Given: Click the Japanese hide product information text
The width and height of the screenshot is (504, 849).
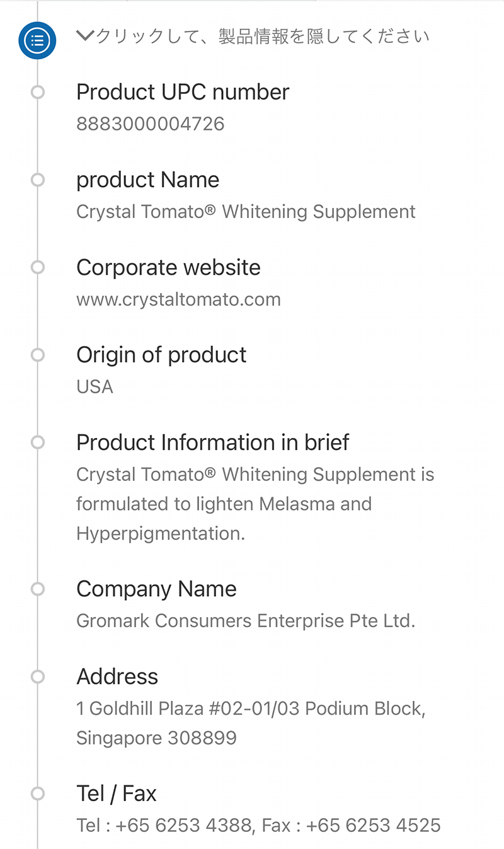Looking at the screenshot, I should 262,37.
